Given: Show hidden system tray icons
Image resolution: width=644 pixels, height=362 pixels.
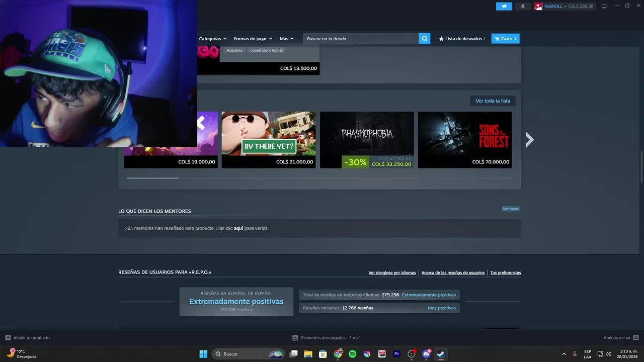Looking at the screenshot, I should click(x=564, y=354).
